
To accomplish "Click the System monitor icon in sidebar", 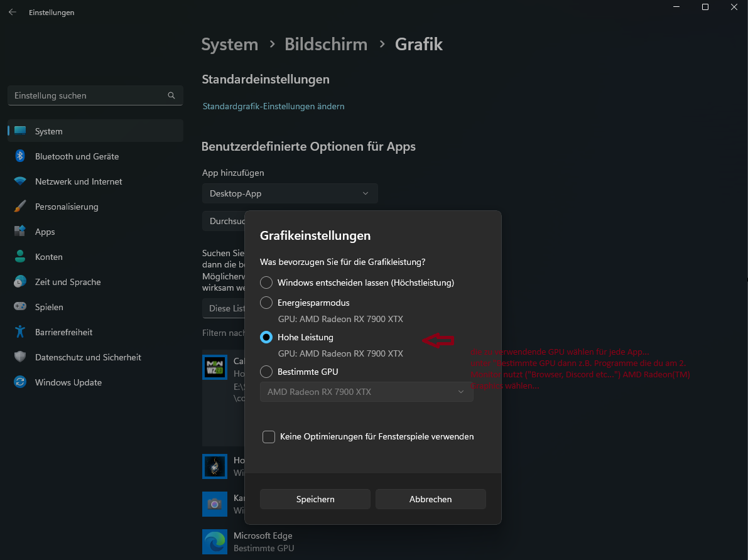I will click(20, 131).
